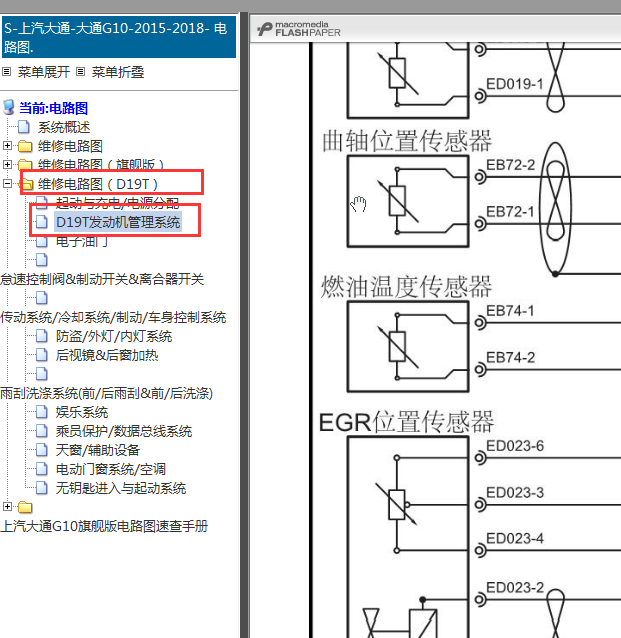
Task: Click the page icon beside 天窗/辅助设备
Action: (x=42, y=450)
